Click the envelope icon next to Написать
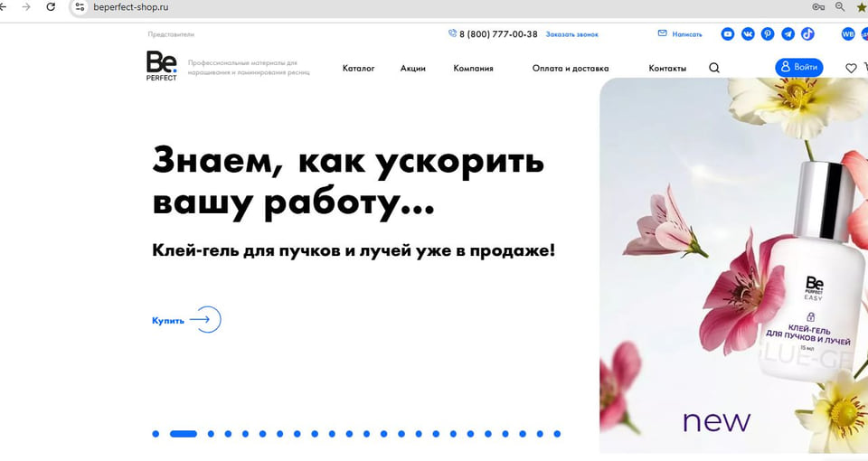Image resolution: width=868 pixels, height=461 pixels. click(x=662, y=33)
